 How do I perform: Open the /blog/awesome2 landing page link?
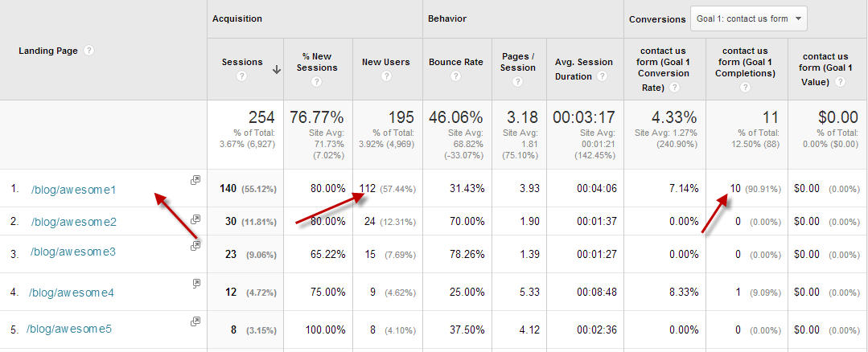(x=74, y=222)
